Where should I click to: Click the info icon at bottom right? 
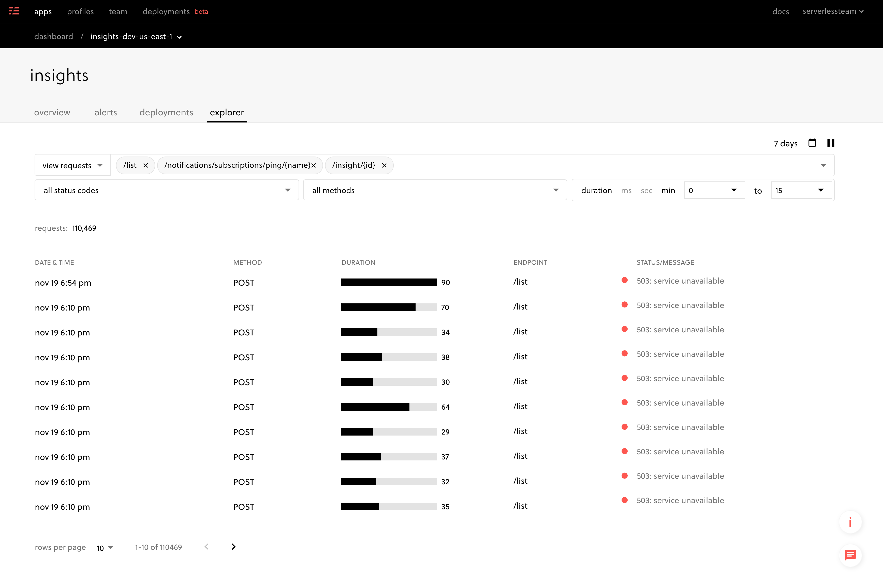tap(850, 522)
